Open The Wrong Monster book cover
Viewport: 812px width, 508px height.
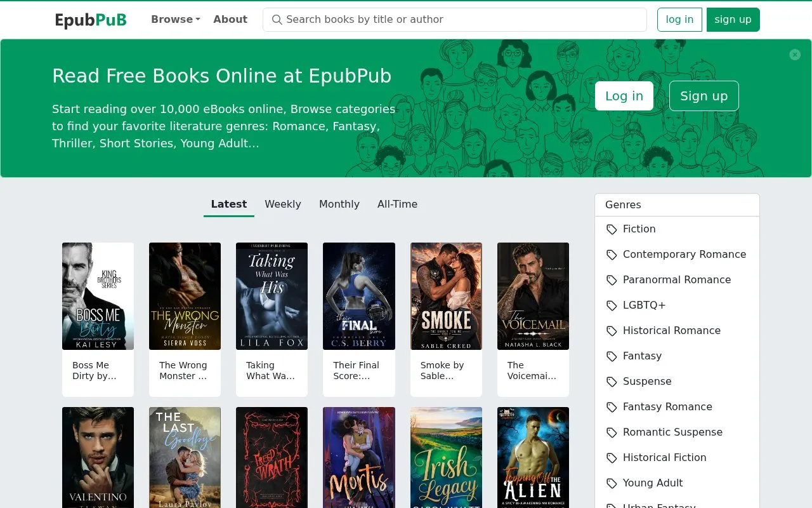coord(185,296)
